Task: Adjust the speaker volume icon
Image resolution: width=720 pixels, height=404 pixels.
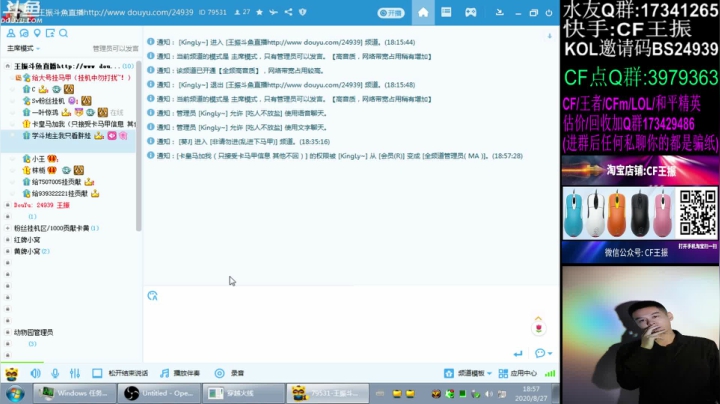Action: pos(35,373)
